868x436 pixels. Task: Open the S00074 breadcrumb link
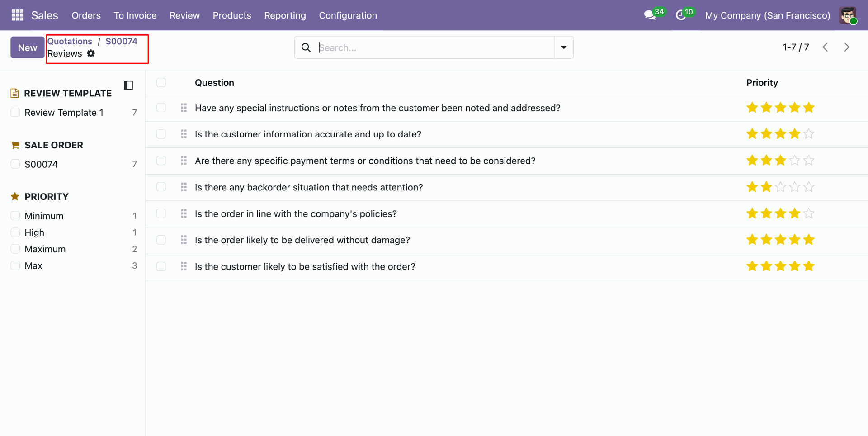tap(121, 41)
